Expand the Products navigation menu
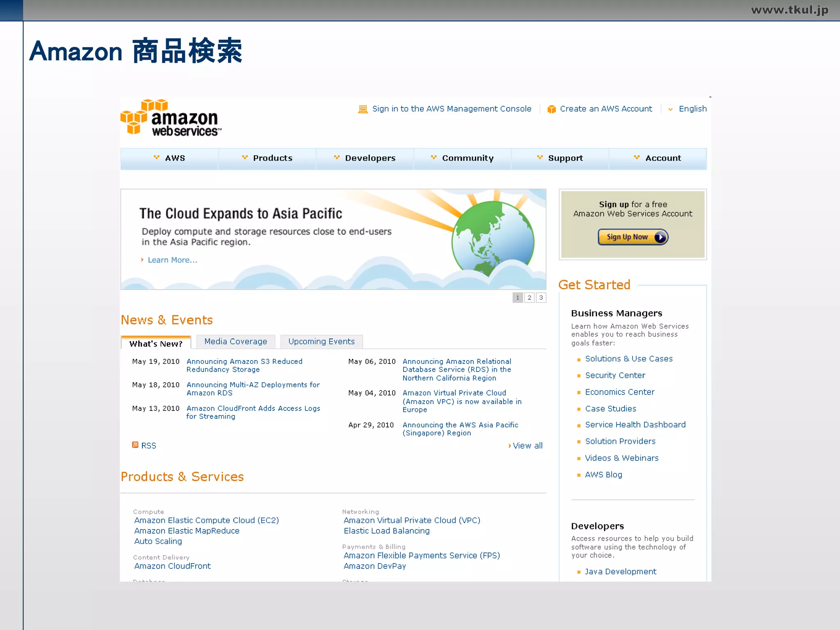Image resolution: width=840 pixels, height=630 pixels. (x=267, y=158)
